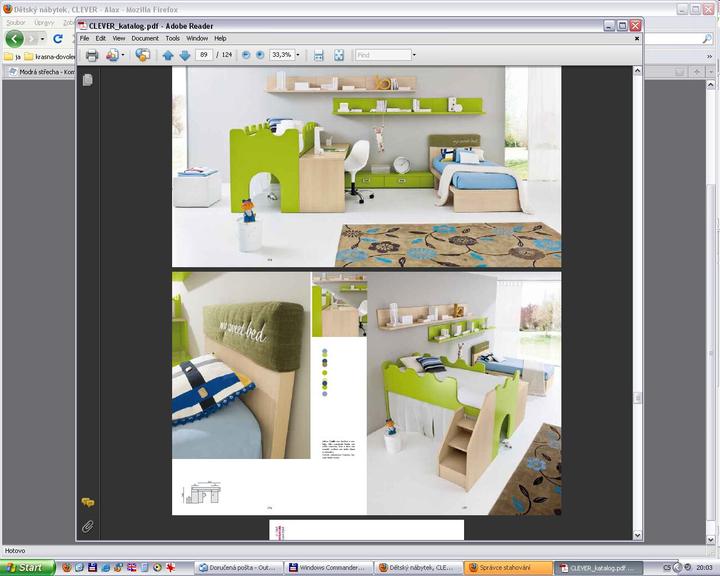Viewport: 720px width, 576px height.
Task: Open the File menu
Action: pyautogui.click(x=85, y=38)
